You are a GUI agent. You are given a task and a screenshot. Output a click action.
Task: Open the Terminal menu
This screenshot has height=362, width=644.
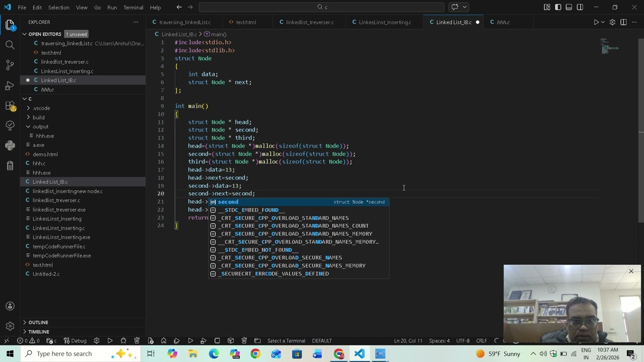point(133,8)
